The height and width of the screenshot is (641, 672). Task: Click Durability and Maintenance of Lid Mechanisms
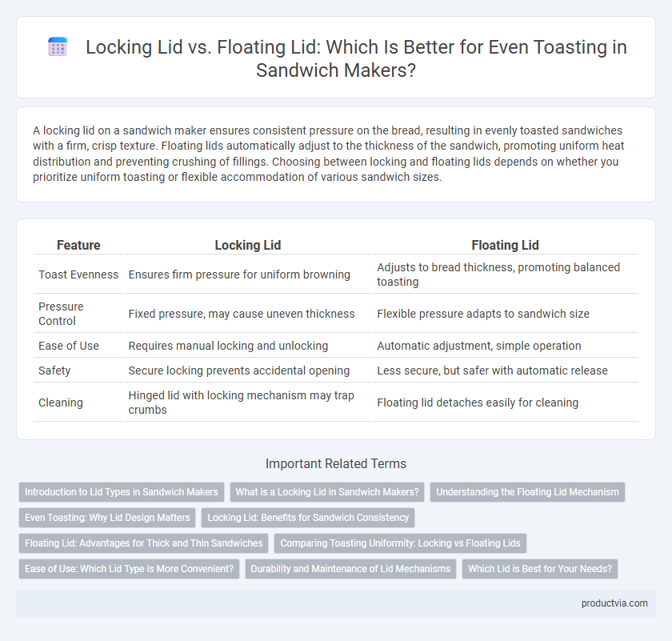pos(350,568)
